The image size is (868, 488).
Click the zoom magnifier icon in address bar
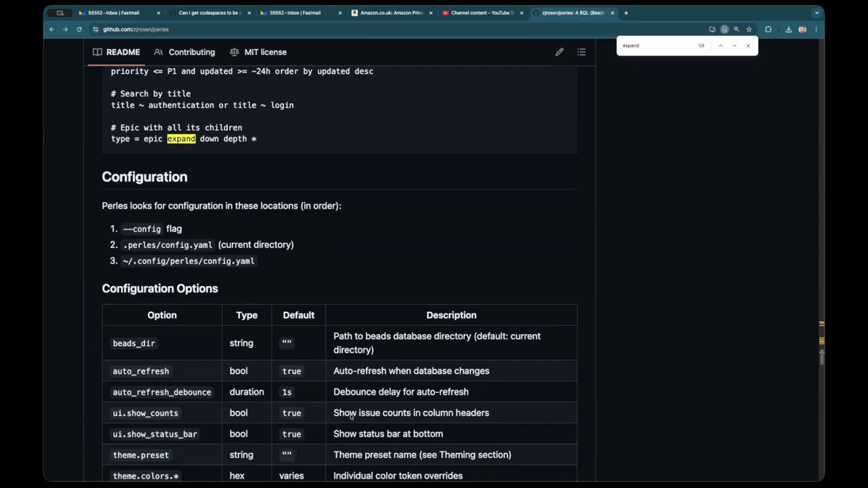click(x=736, y=29)
